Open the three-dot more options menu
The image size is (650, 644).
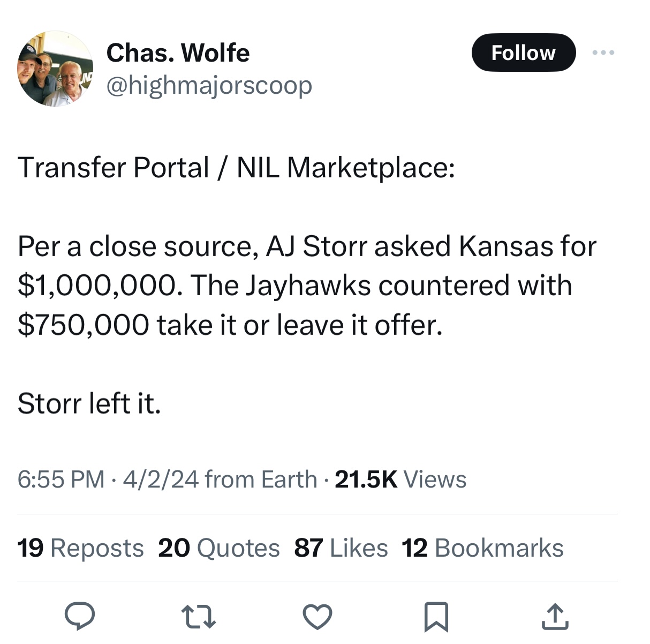tap(603, 53)
